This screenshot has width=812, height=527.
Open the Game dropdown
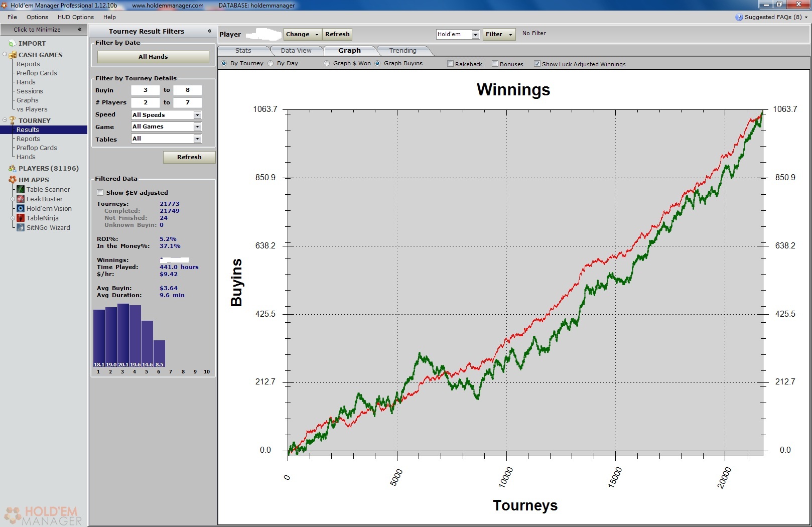[197, 126]
